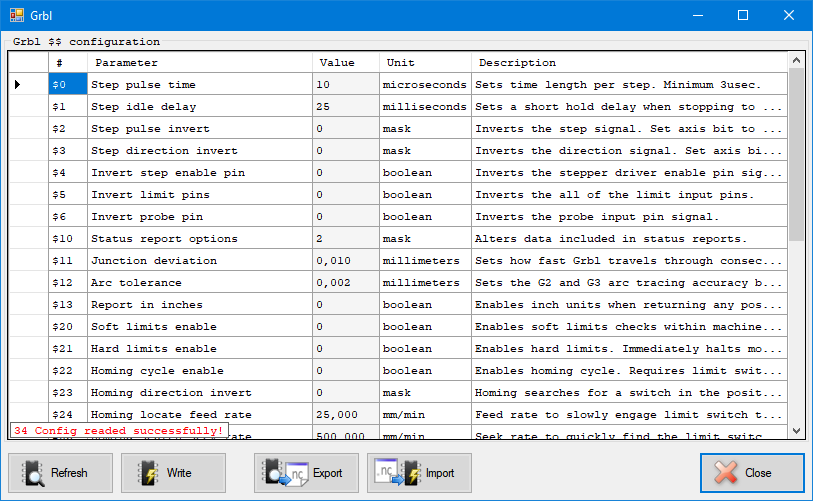Click Invert step enable pin value cell

coord(346,172)
